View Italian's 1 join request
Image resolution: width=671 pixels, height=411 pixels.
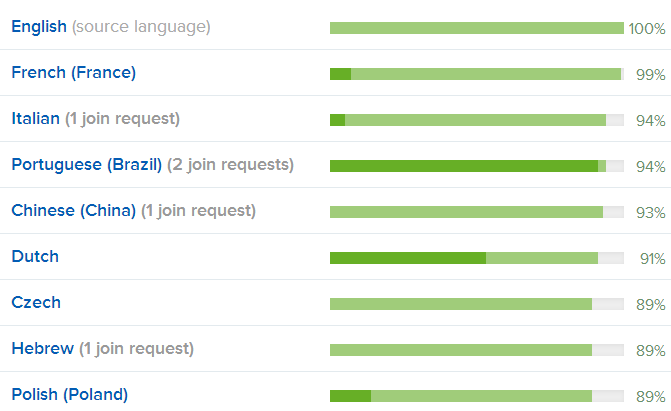122,118
